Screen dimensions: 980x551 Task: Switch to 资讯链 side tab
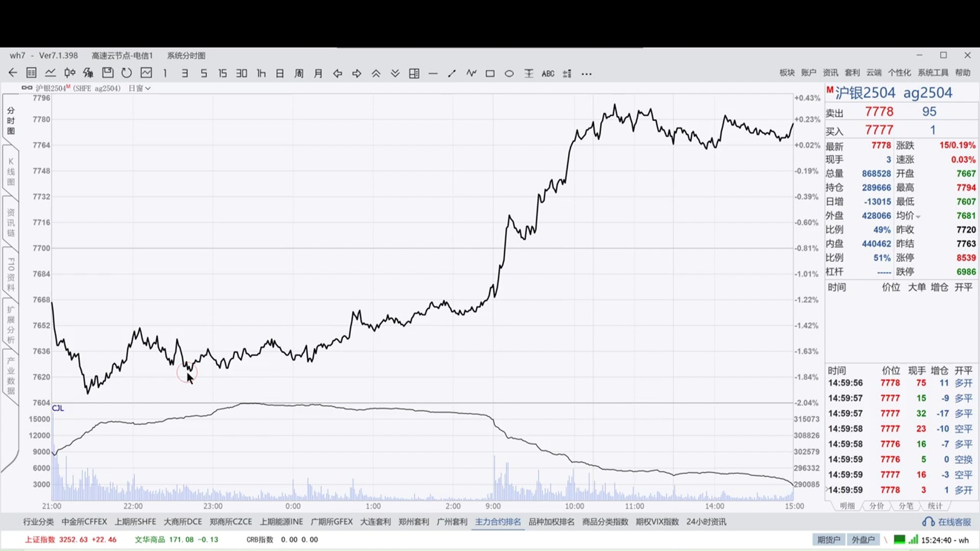[11, 223]
